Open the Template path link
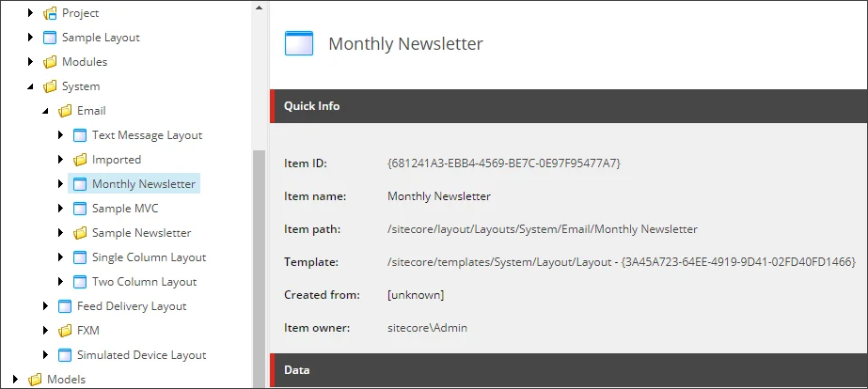868x389 pixels. (x=622, y=262)
